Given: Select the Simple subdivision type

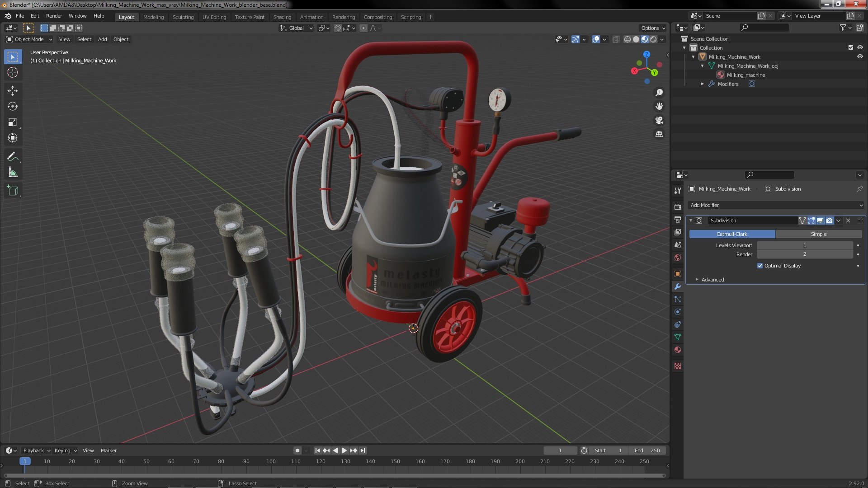Looking at the screenshot, I should point(818,234).
